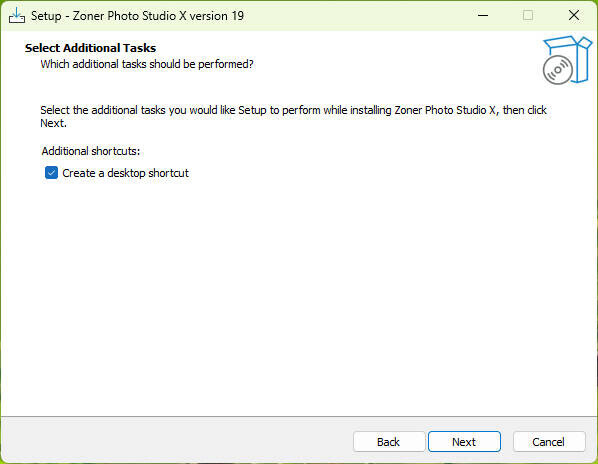Click the instruction paragraph about installing tasks
Viewport: 598px width, 464px height.
[293, 117]
